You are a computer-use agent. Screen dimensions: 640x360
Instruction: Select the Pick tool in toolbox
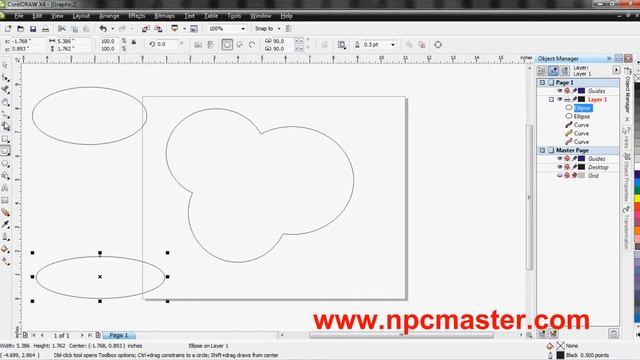click(x=5, y=65)
